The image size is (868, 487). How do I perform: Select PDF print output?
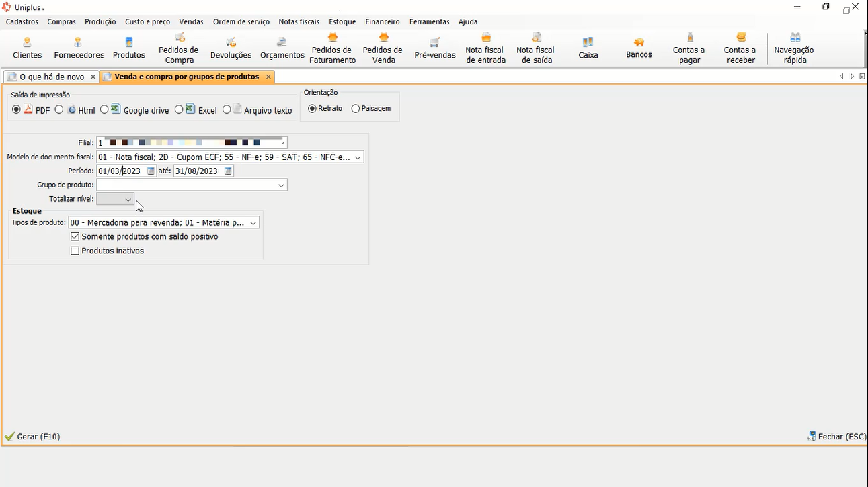coord(17,109)
